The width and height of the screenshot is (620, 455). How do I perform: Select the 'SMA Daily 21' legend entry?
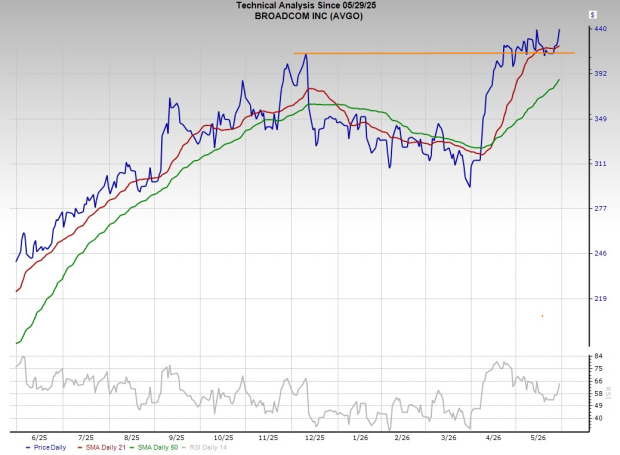coord(101,447)
